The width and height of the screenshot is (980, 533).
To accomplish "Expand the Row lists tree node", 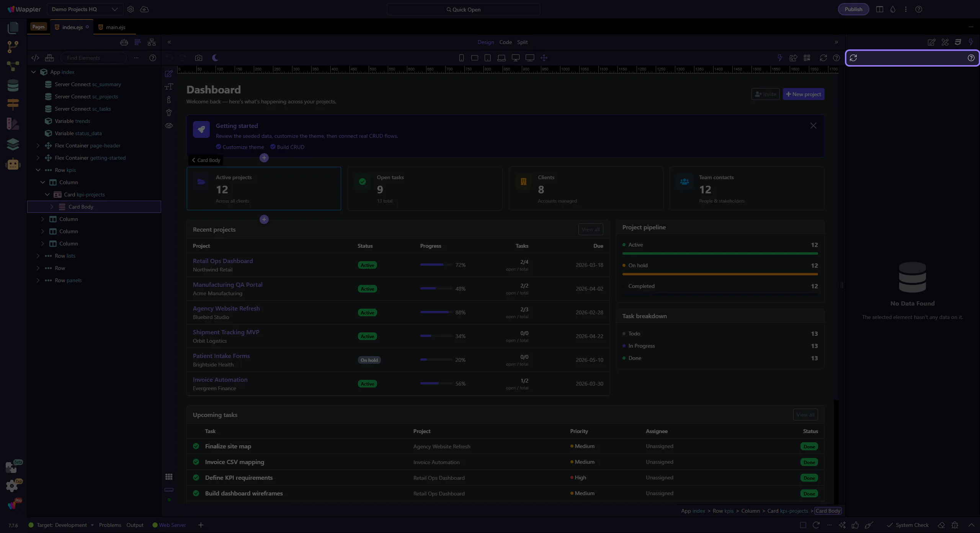I will coord(38,256).
